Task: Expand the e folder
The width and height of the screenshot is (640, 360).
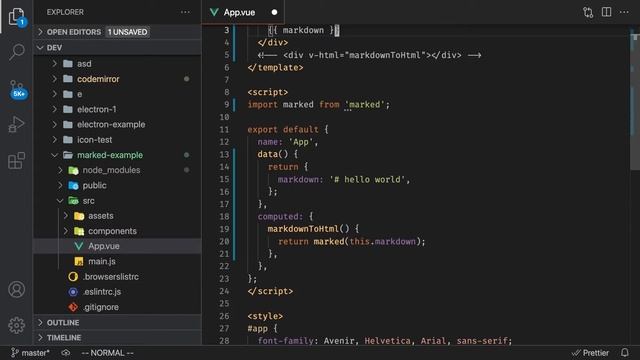Action: [118, 94]
